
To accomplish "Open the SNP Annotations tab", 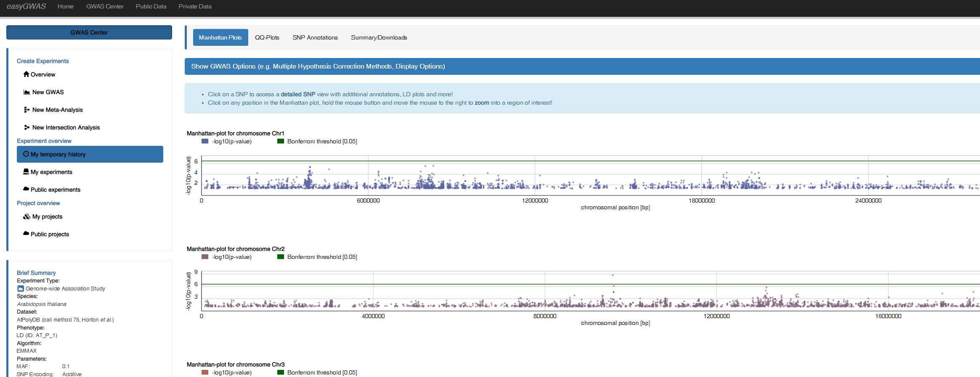I will (x=315, y=37).
